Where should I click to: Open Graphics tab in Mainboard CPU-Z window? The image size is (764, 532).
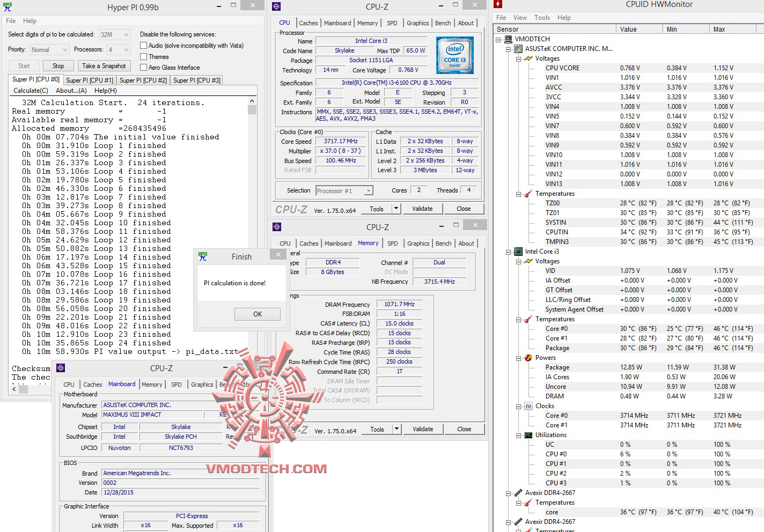coord(202,385)
